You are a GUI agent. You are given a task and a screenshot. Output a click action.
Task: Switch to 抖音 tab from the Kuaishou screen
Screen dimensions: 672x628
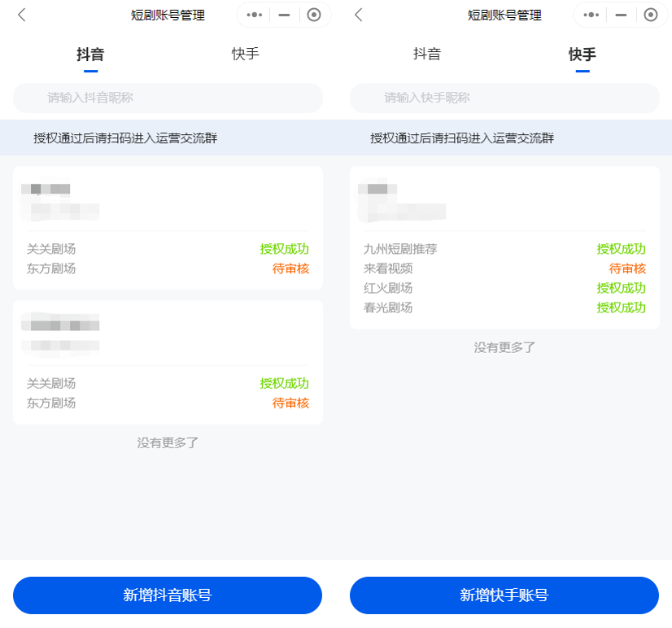point(427,54)
